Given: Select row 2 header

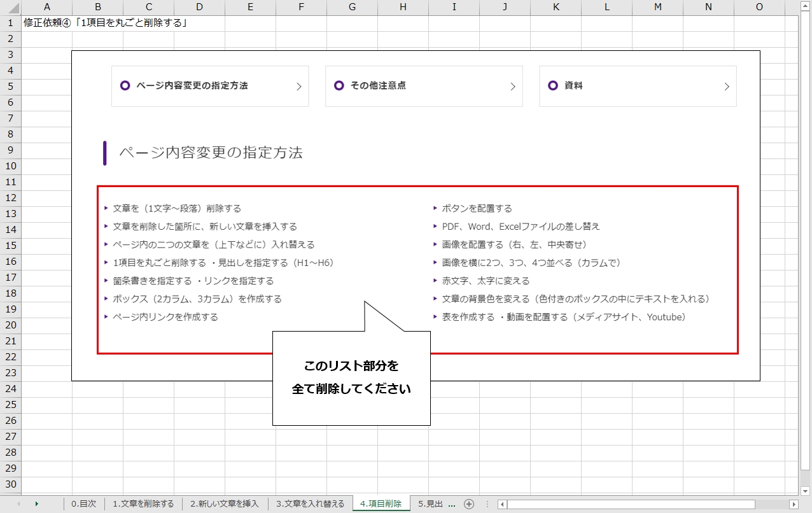Looking at the screenshot, I should click(10, 39).
